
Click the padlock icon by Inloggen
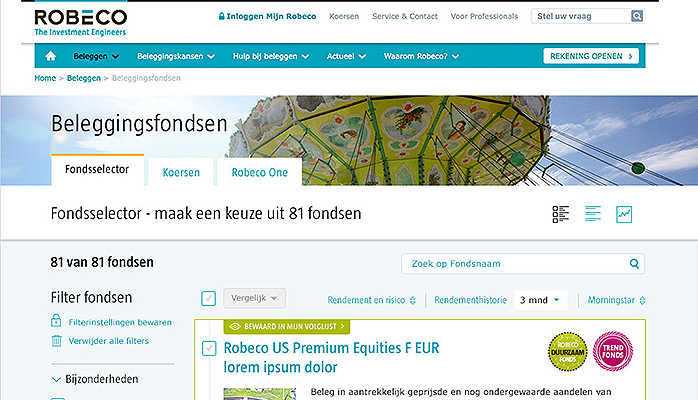pyautogui.click(x=221, y=16)
